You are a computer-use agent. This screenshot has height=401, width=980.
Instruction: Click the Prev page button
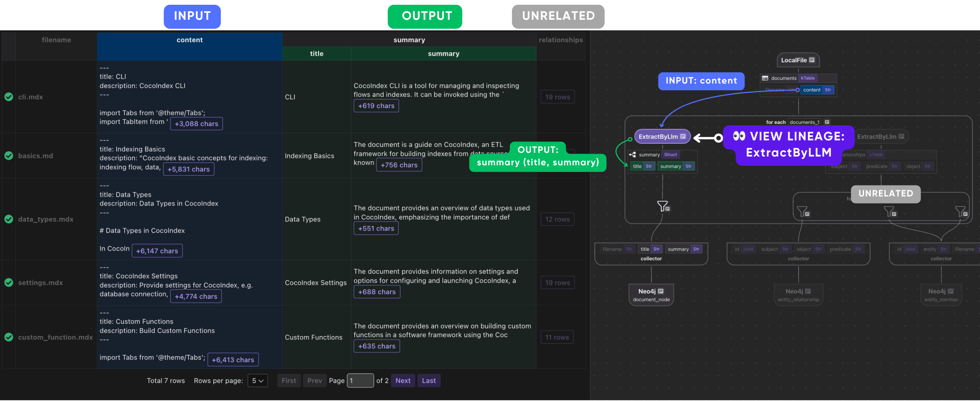click(315, 381)
